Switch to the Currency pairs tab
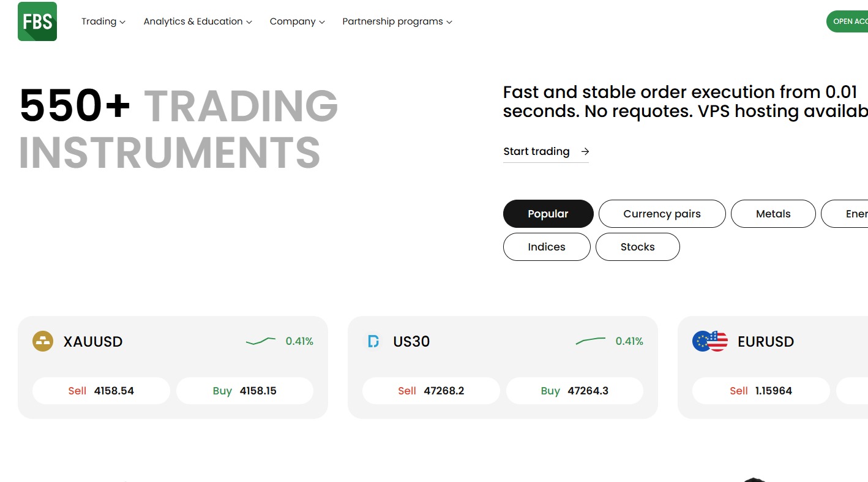The height and width of the screenshot is (482, 868). 662,214
